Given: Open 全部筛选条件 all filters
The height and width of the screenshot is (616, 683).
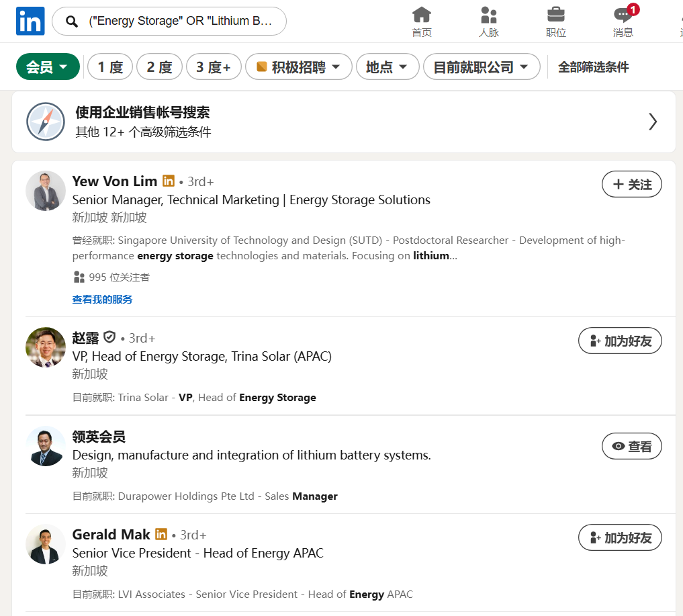Looking at the screenshot, I should click(594, 67).
